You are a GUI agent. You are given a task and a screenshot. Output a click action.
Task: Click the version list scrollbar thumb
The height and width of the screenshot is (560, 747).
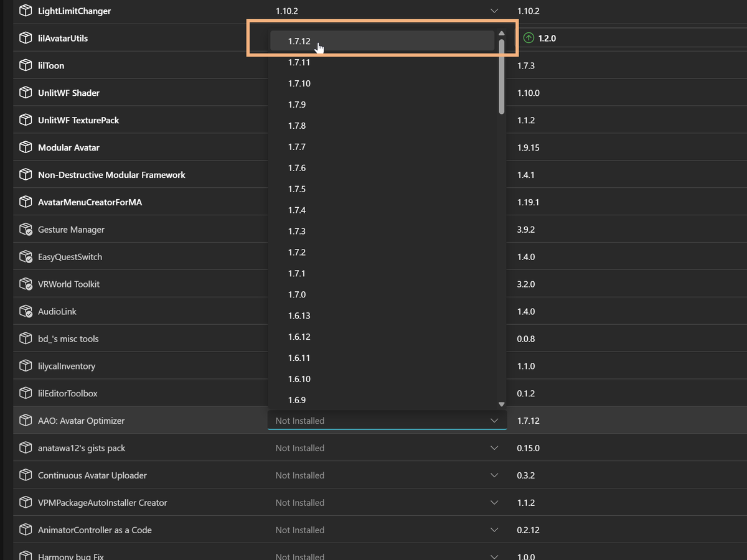502,77
